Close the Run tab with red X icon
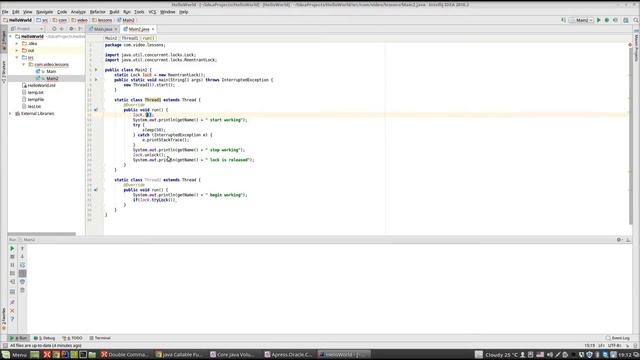 tap(12, 311)
